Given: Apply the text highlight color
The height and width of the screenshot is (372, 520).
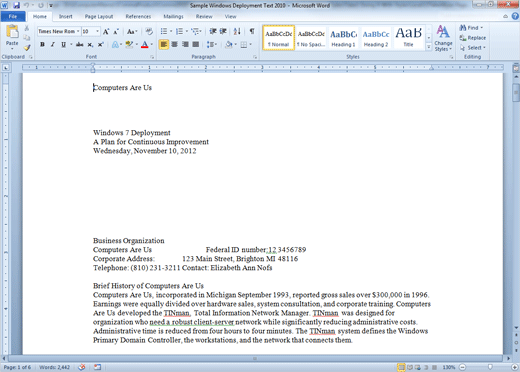Looking at the screenshot, I should pyautogui.click(x=129, y=44).
